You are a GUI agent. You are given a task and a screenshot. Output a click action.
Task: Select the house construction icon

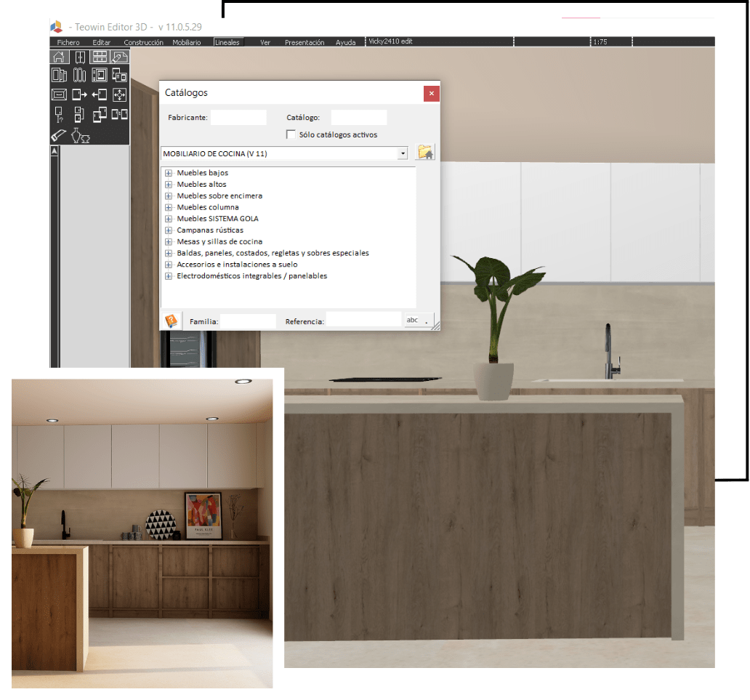(60, 57)
